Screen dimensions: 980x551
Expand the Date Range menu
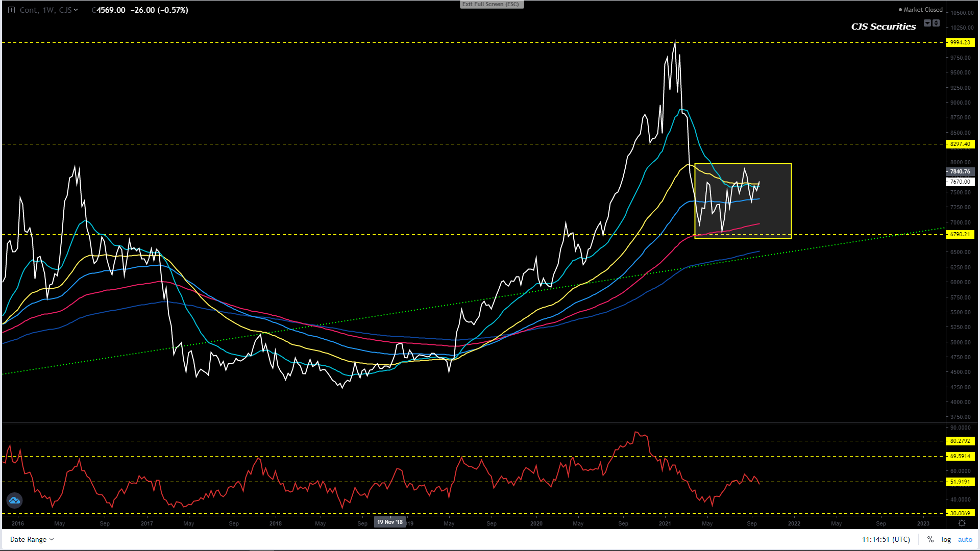coord(32,539)
